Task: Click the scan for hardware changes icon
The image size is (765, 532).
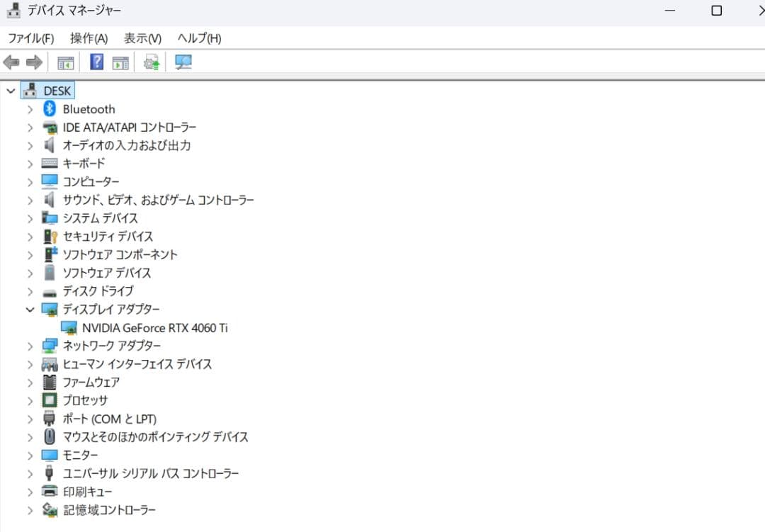Action: click(183, 62)
